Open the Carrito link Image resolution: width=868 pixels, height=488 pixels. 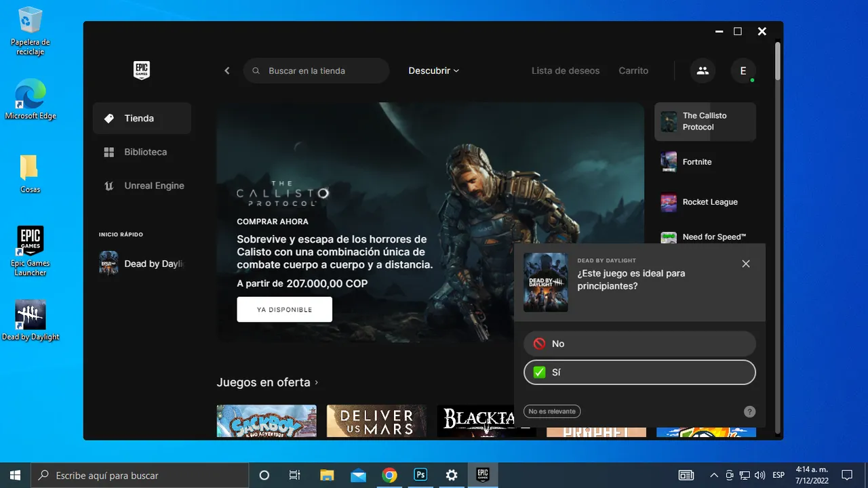coord(633,70)
